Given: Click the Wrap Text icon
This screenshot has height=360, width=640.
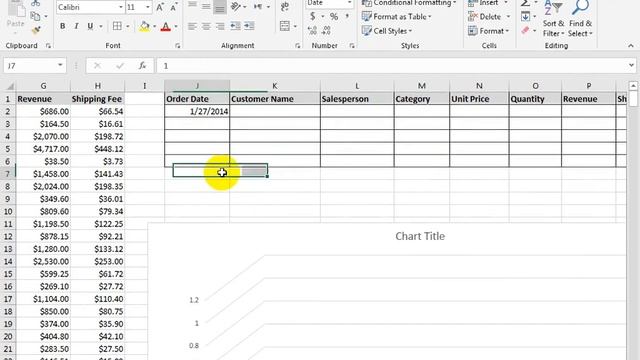Looking at the screenshot, I should point(285,6).
